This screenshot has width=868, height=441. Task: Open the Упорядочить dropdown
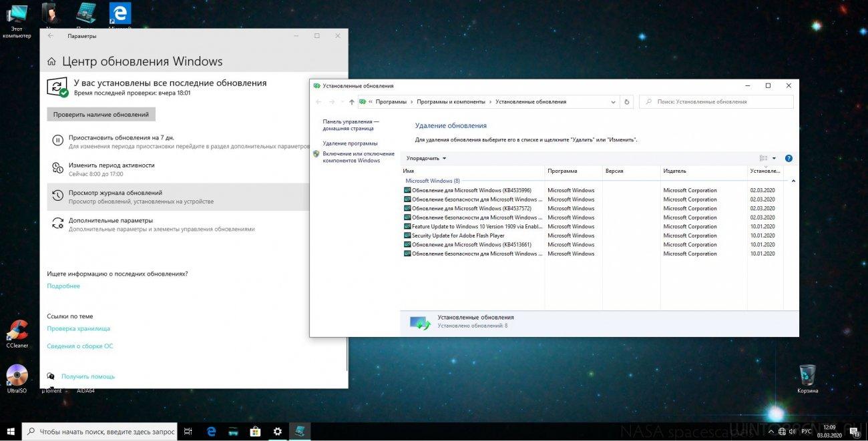coord(426,158)
